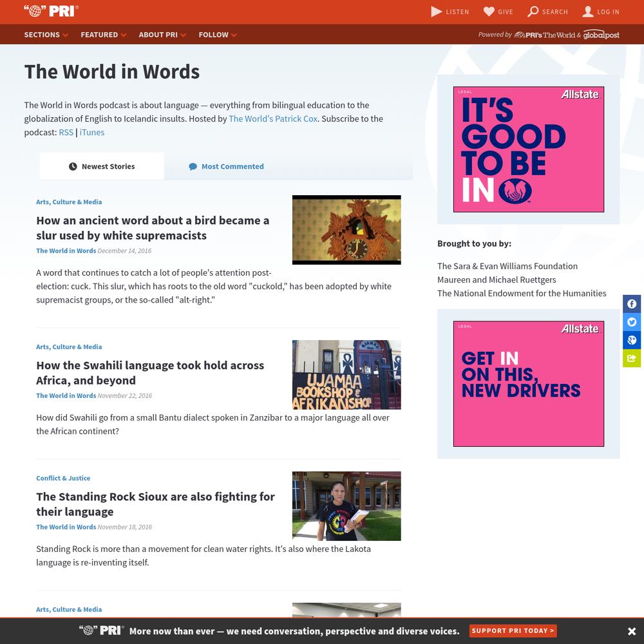Click the Listen play icon

click(x=436, y=12)
